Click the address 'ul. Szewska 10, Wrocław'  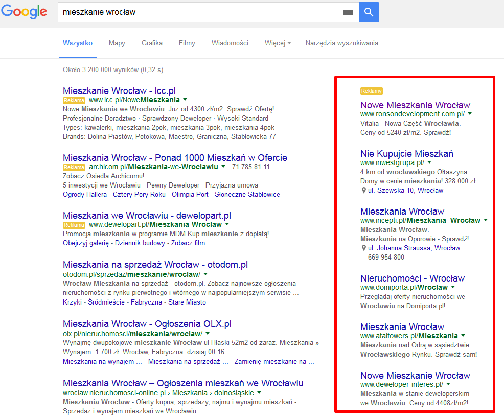[x=406, y=190]
